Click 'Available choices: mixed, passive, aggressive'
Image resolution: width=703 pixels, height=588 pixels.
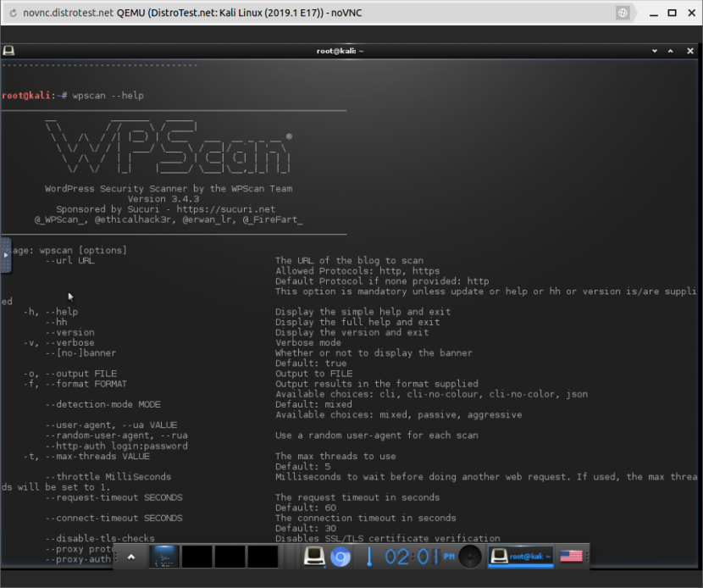399,415
